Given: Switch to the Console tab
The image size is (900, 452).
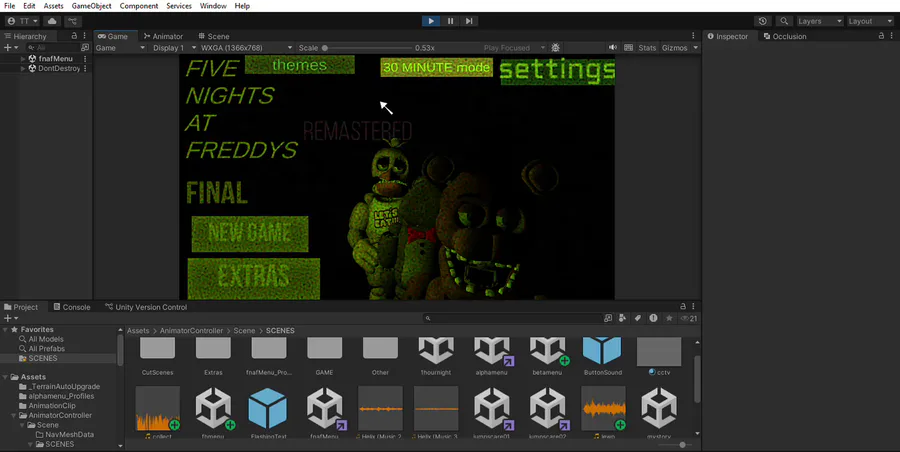Looking at the screenshot, I should click(x=72, y=307).
